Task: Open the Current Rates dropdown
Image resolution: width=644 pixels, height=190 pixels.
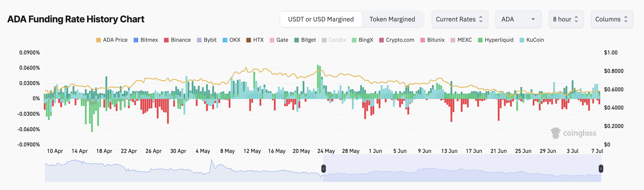Action: pos(459,19)
